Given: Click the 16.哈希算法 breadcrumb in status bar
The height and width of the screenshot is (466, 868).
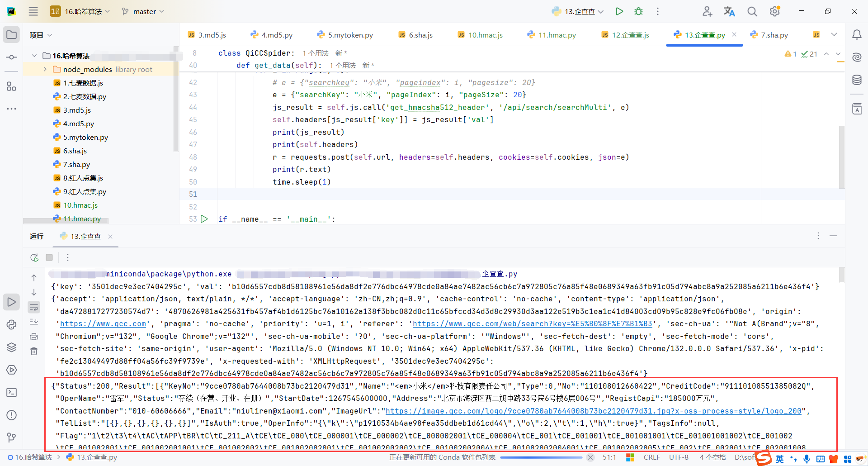Looking at the screenshot, I should tap(30, 457).
